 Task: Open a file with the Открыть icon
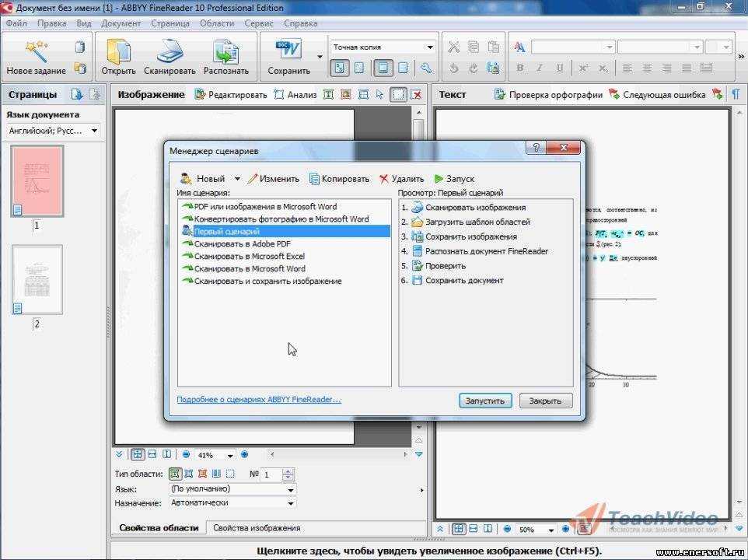(118, 51)
